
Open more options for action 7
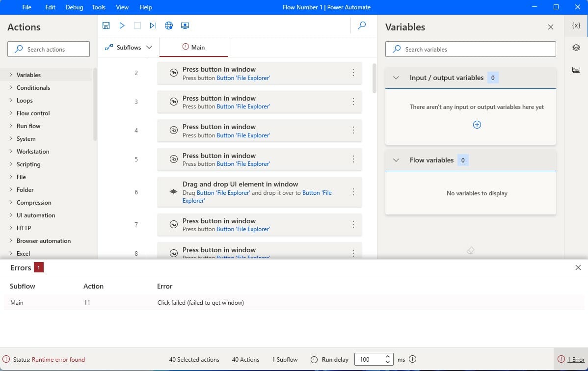pos(353,224)
